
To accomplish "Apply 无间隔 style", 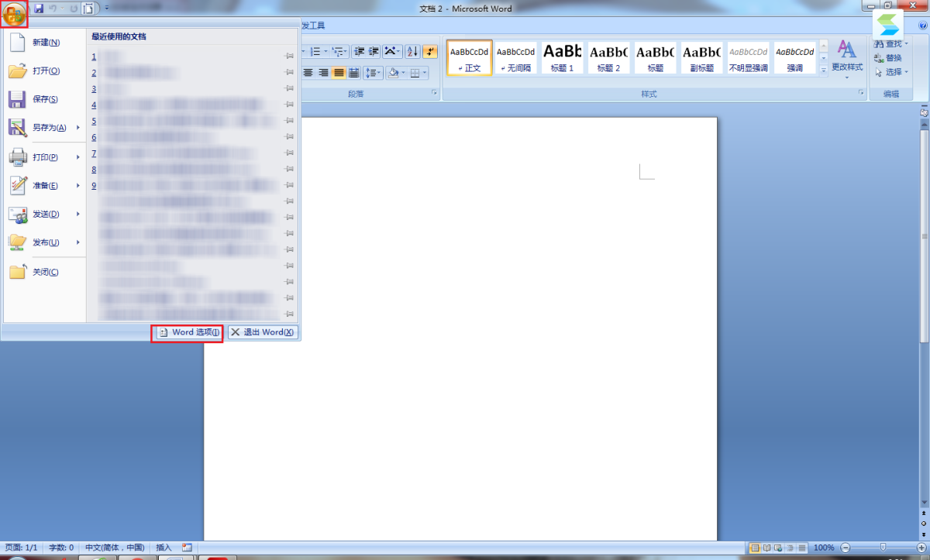I will (x=516, y=58).
